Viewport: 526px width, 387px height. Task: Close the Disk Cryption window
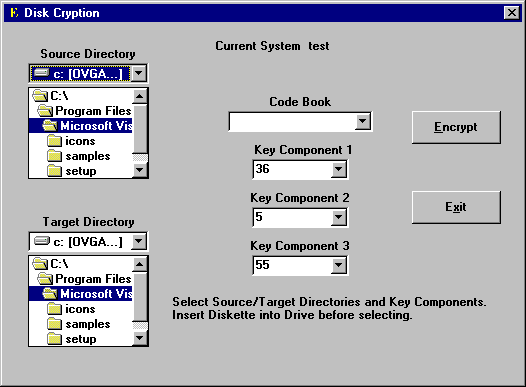pyautogui.click(x=512, y=13)
